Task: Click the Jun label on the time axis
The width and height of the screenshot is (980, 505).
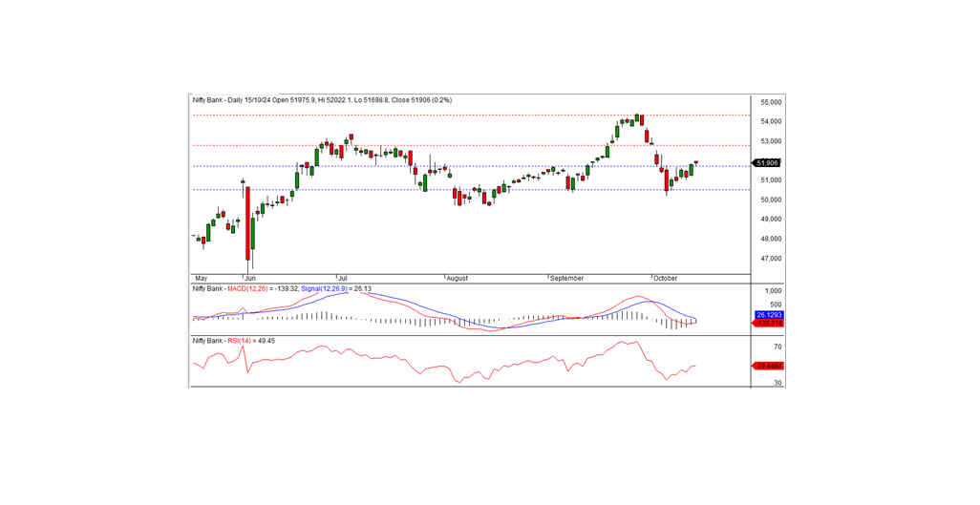Action: [x=250, y=278]
